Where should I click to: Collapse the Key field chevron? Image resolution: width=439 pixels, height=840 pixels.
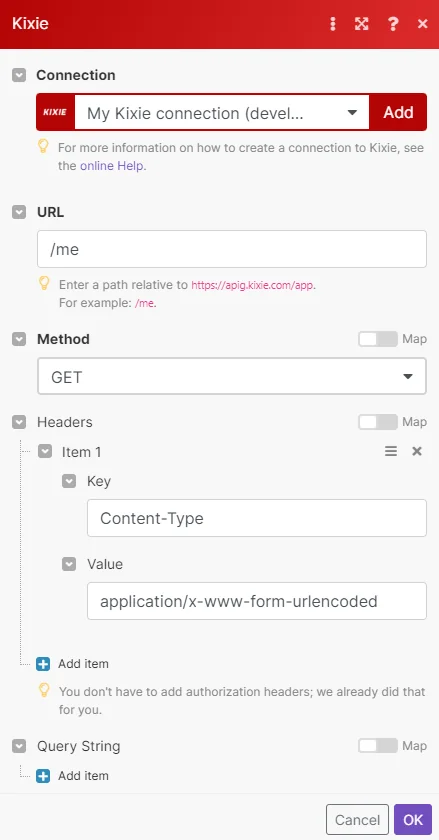coord(69,481)
